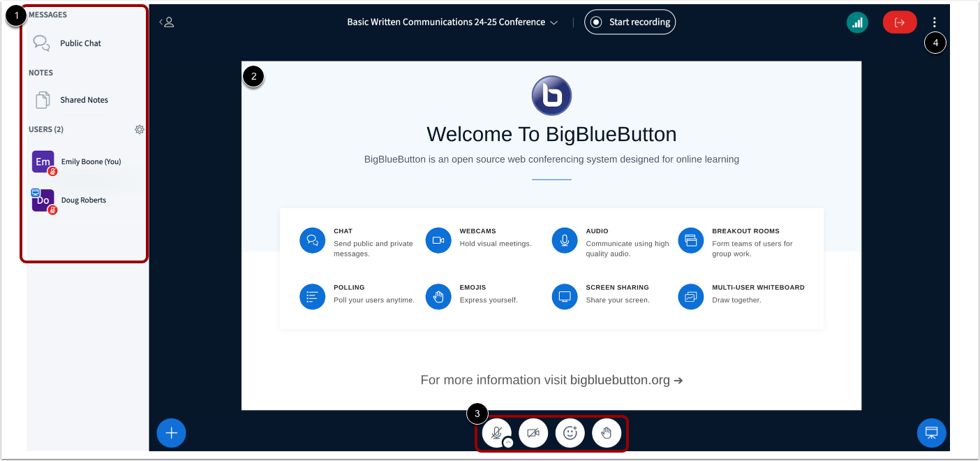The image size is (980, 461).
Task: Click the connection status indicator
Action: click(857, 22)
